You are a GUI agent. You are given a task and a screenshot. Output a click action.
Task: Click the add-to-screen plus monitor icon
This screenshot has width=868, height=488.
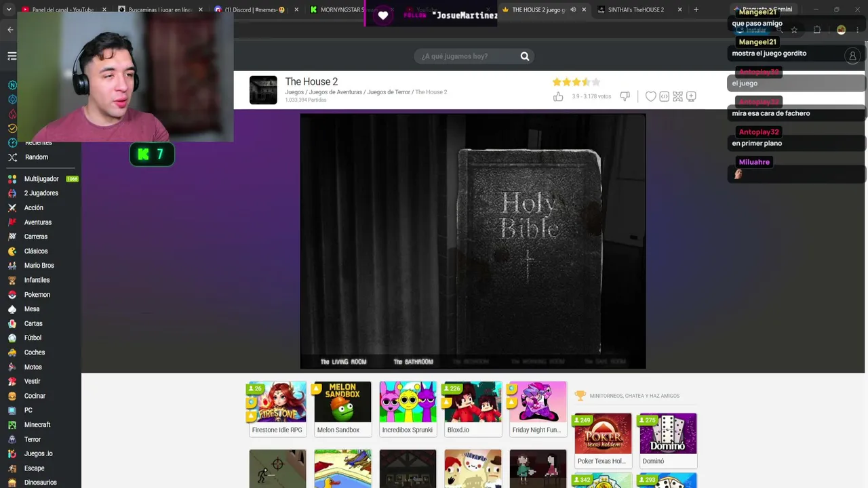(691, 97)
